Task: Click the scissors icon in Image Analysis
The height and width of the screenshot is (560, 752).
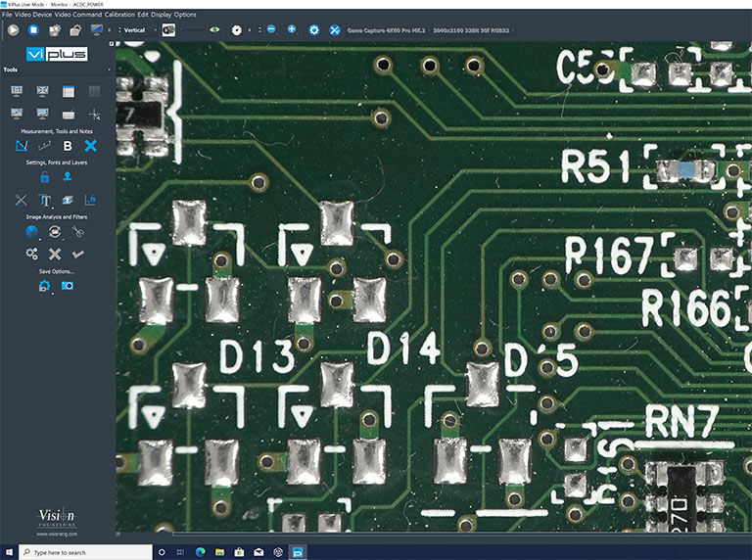Action: (78, 232)
